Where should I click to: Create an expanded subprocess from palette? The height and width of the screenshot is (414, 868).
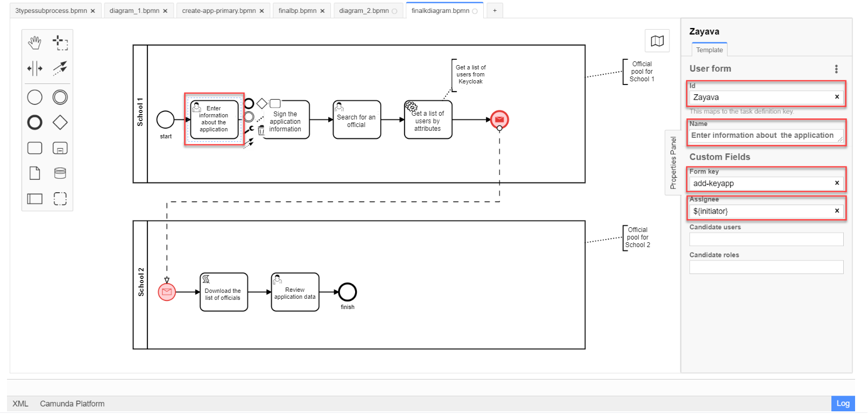click(60, 148)
